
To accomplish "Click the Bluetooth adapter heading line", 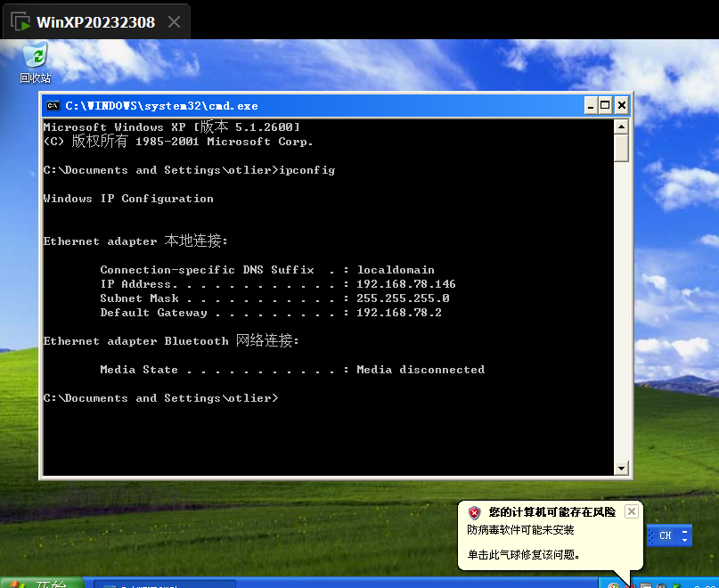I will coord(171,341).
